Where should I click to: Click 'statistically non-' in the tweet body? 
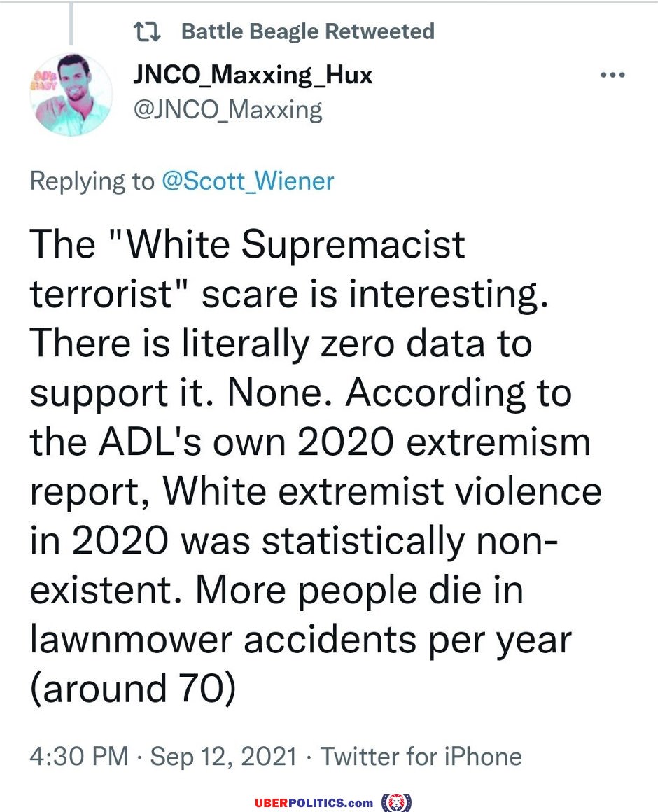point(409,542)
